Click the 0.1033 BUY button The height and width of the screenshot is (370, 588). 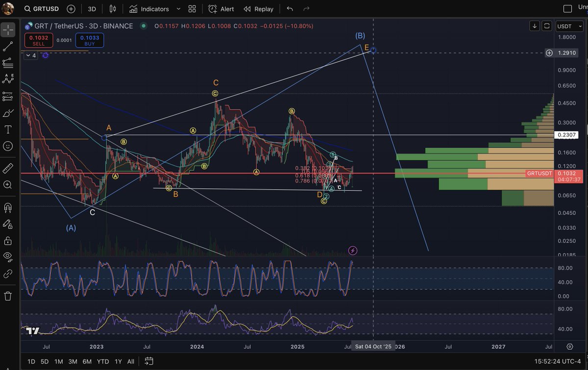click(x=89, y=40)
